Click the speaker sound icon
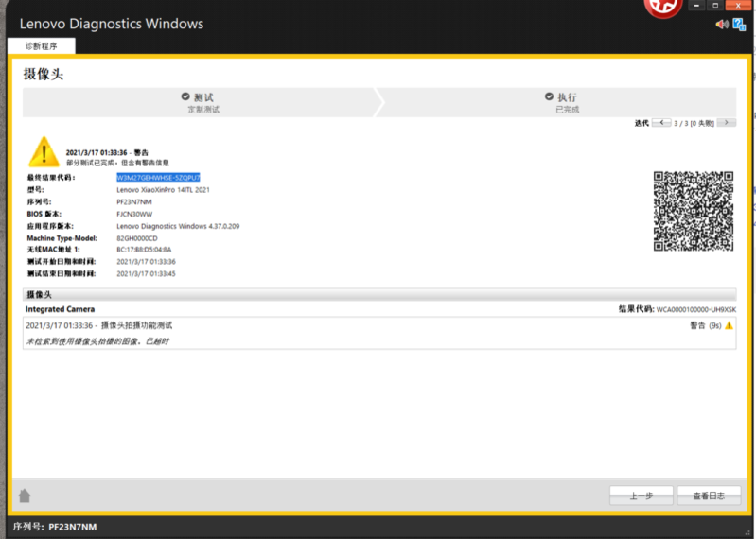The height and width of the screenshot is (539, 756). point(722,24)
